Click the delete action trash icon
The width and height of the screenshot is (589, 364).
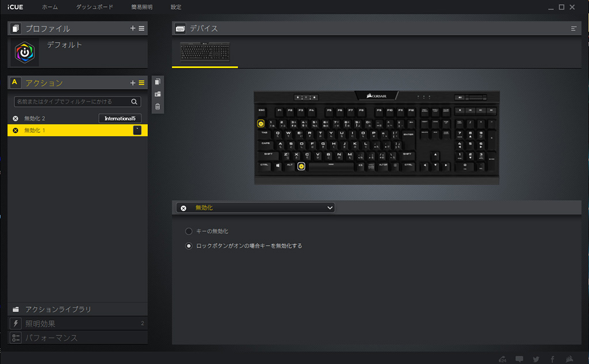158,106
